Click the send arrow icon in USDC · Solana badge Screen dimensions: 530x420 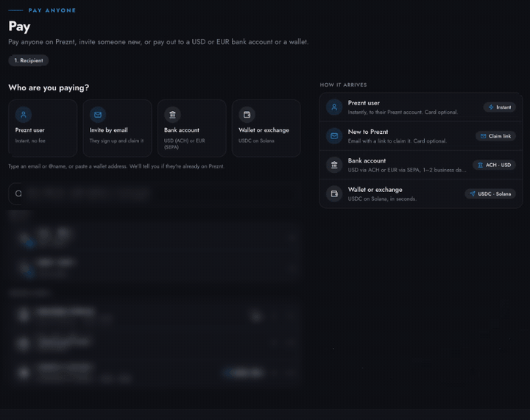[473, 193]
